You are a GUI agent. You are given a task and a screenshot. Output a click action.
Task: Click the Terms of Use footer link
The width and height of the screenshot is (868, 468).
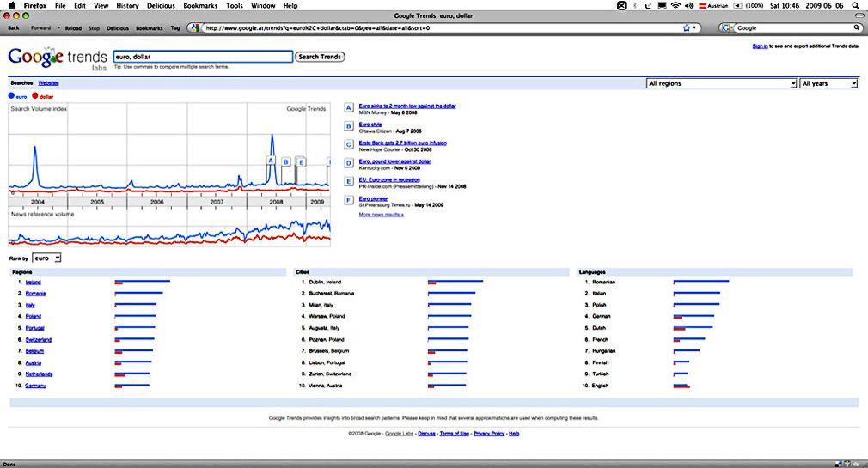tap(454, 434)
